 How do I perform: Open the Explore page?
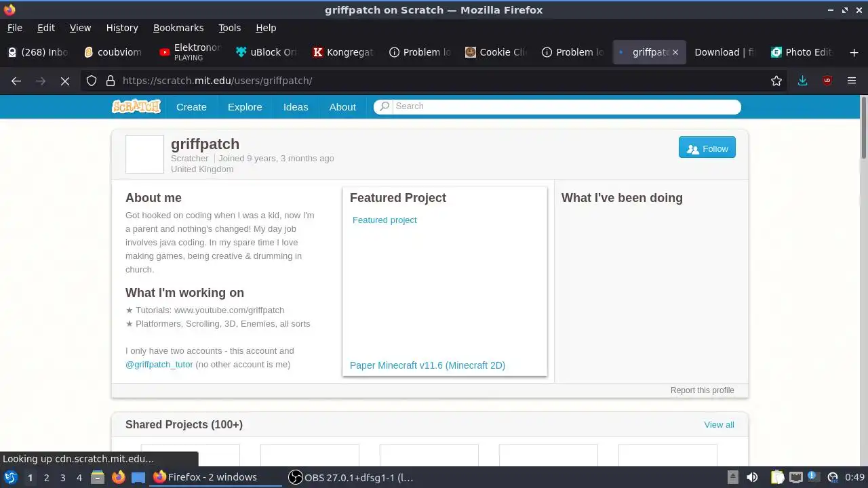pos(245,107)
